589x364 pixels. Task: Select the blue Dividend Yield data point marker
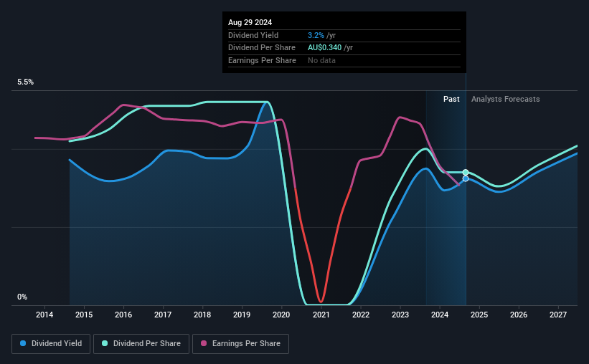click(466, 178)
